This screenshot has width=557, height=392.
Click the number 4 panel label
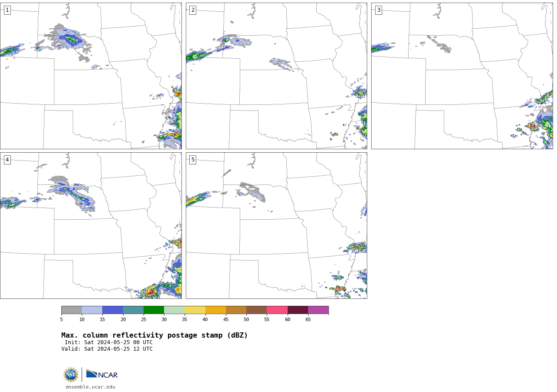click(7, 160)
